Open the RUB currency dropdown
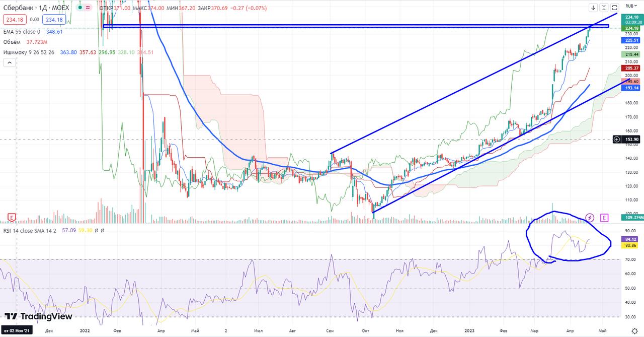Screen dimensions: 644x337 coord(630,6)
